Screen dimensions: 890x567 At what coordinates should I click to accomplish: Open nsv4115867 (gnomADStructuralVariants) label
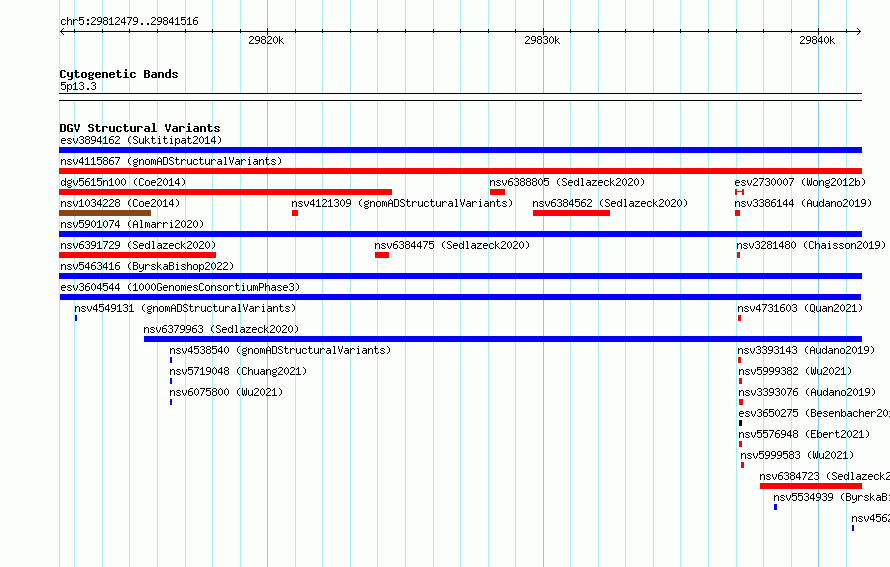coord(171,161)
